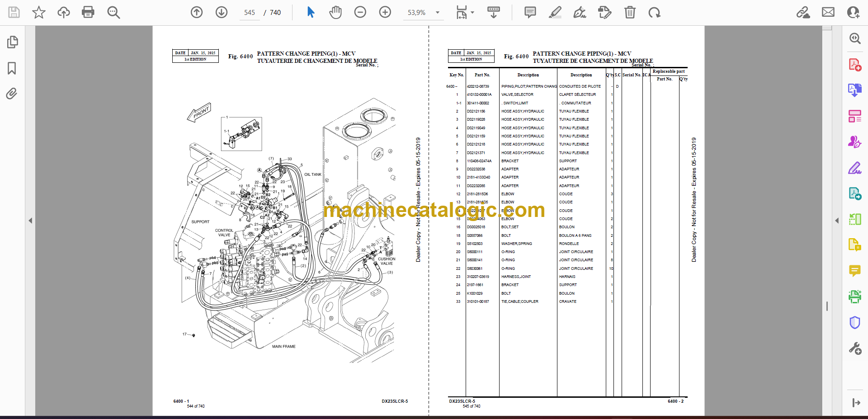Image resolution: width=868 pixels, height=419 pixels.
Task: Click the VALVE,SELECTOR description row
Action: [517, 94]
